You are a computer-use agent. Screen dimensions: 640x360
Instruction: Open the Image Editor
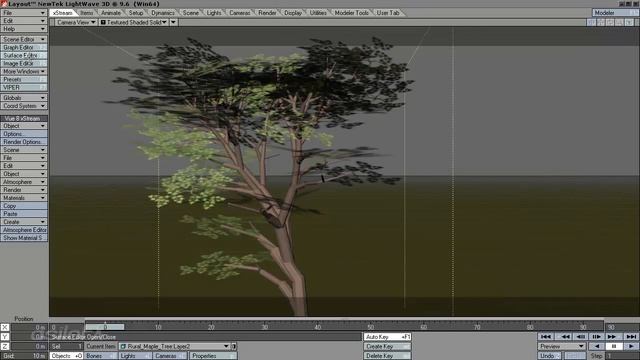(x=24, y=63)
